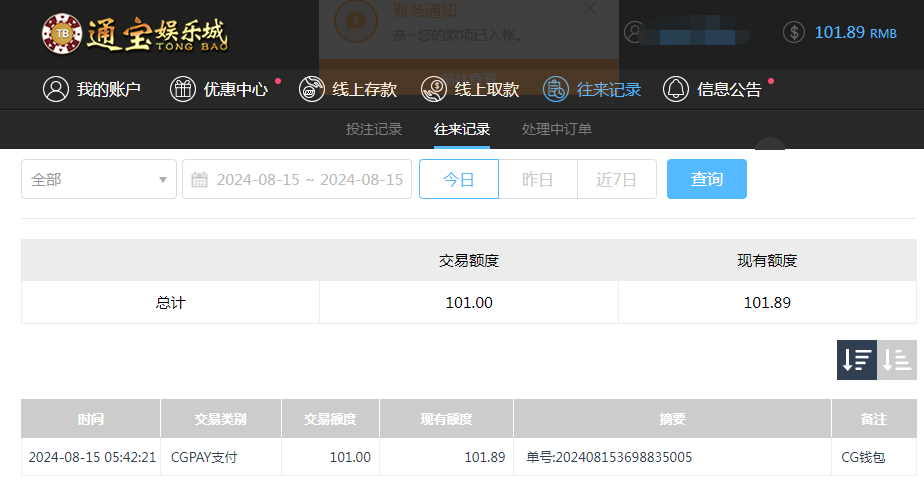
Task: Click the online withdrawal icon
Action: point(434,89)
